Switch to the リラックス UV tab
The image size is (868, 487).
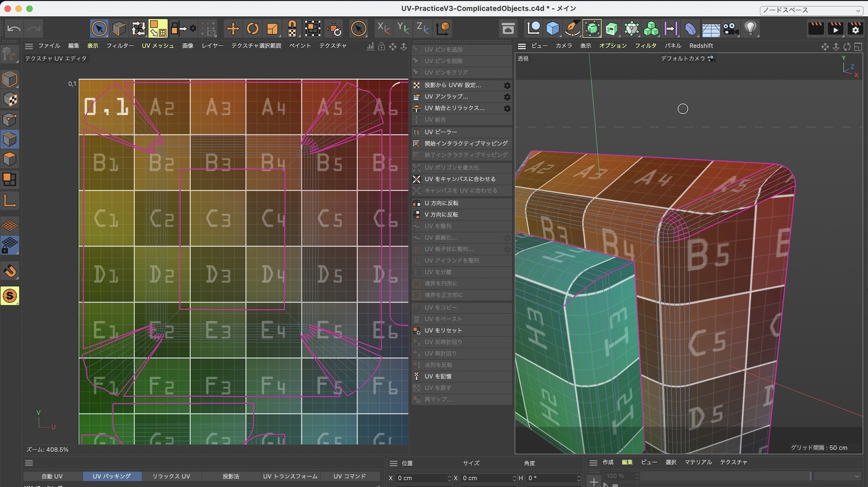[x=171, y=476]
